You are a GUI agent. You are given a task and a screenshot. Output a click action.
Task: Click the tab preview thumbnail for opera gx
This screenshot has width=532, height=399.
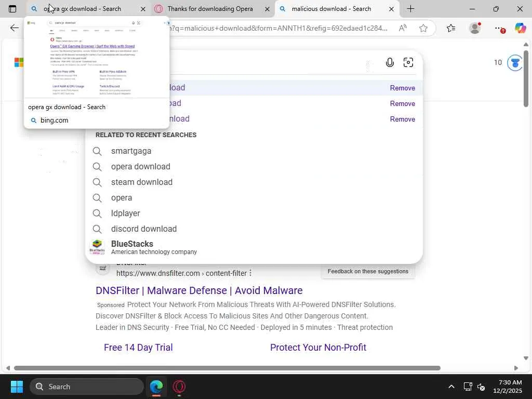tap(96, 58)
